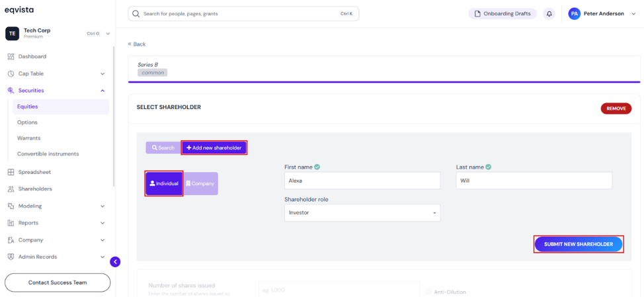The width and height of the screenshot is (644, 297).
Task: Select the Company shareholder type
Action: click(200, 184)
